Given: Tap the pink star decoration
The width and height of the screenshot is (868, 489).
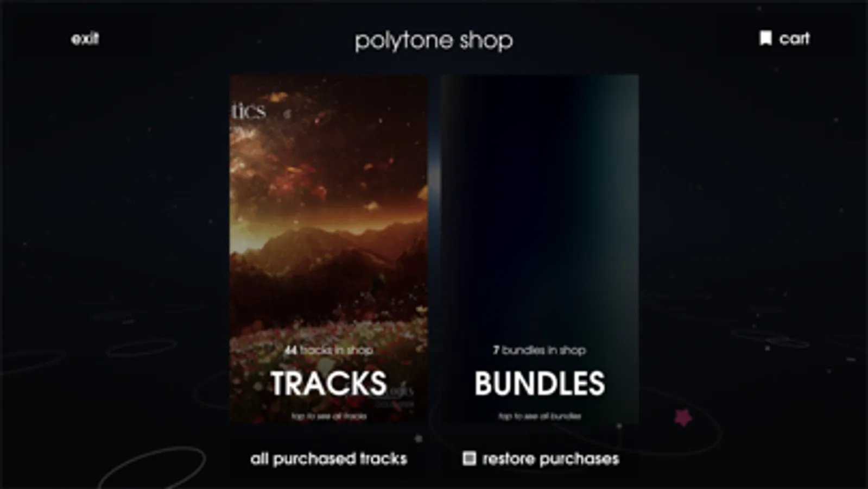Looking at the screenshot, I should [683, 417].
